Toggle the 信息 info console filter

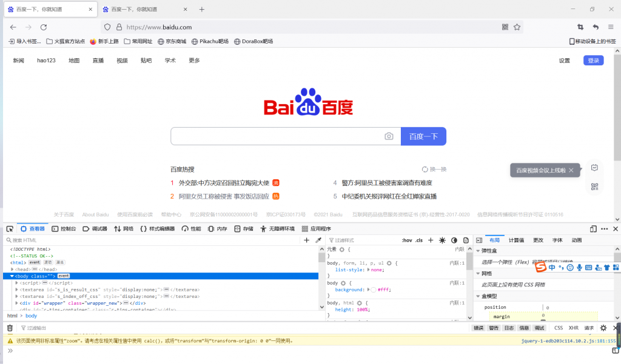pyautogui.click(x=524, y=328)
